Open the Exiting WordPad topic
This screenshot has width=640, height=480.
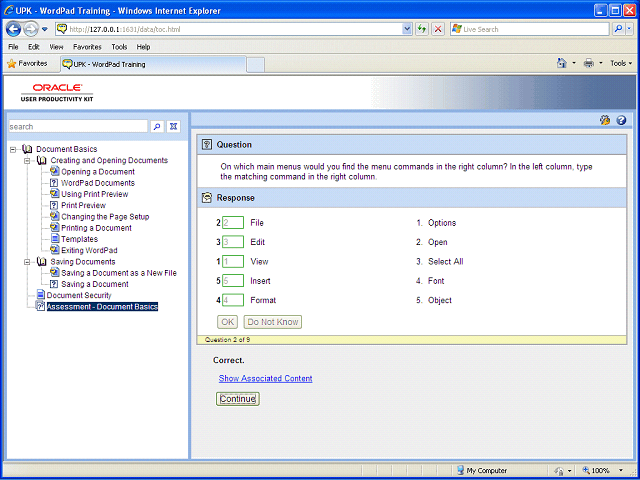tap(89, 250)
